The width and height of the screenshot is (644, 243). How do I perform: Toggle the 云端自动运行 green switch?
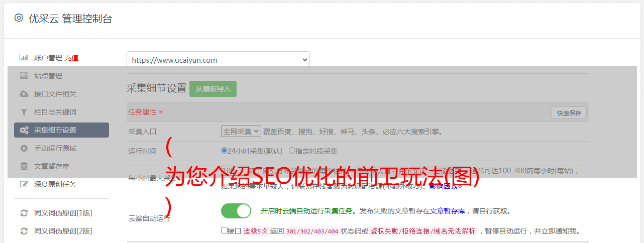(x=236, y=211)
